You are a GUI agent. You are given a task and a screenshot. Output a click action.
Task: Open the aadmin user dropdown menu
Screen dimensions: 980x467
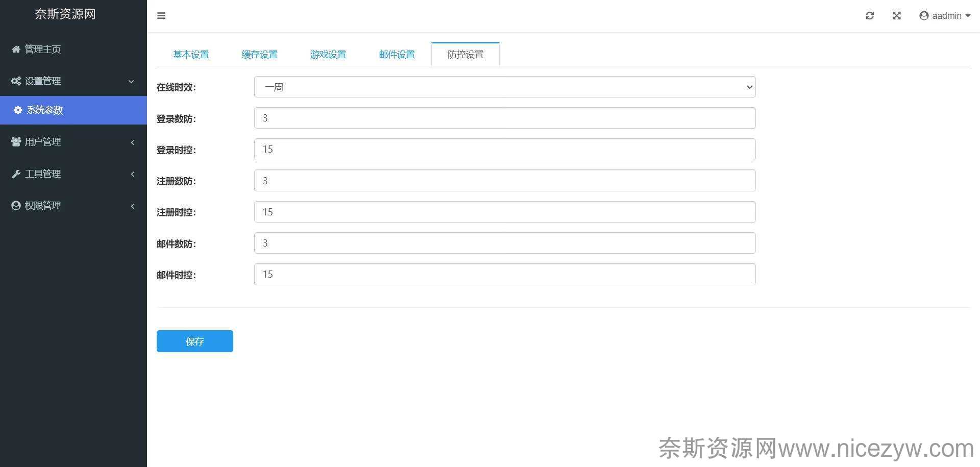[945, 16]
